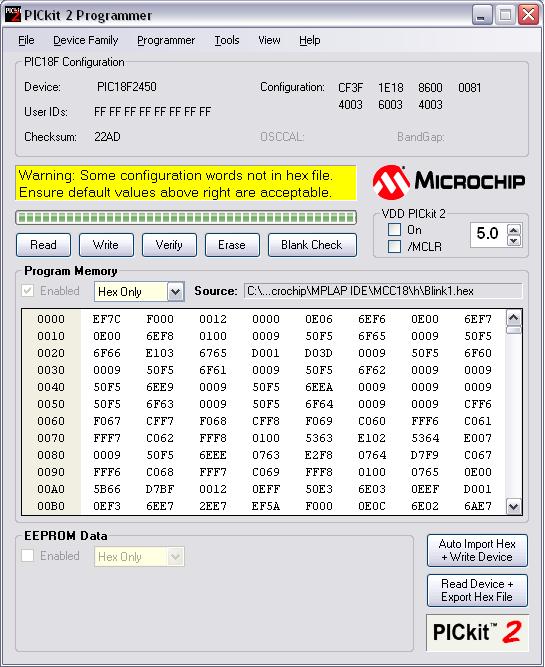Toggle EEPROM Data Enabled checkbox
The width and height of the screenshot is (545, 667).
click(28, 556)
